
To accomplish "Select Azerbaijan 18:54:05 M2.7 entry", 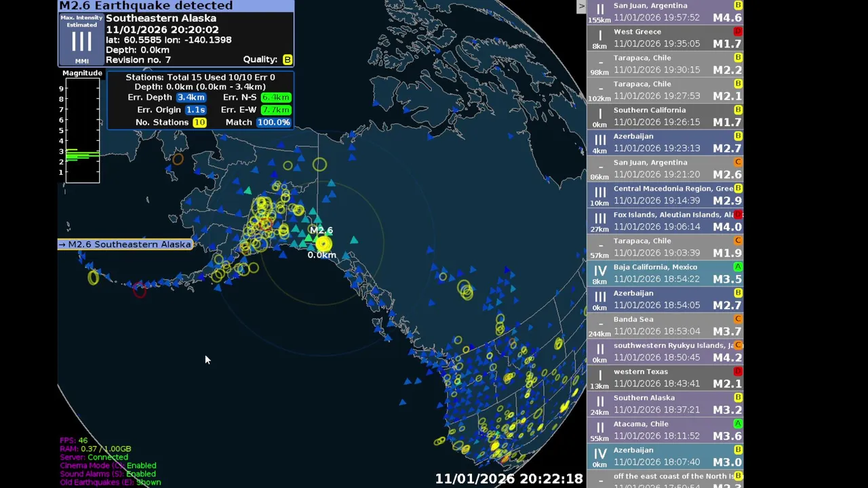I will pos(665,300).
